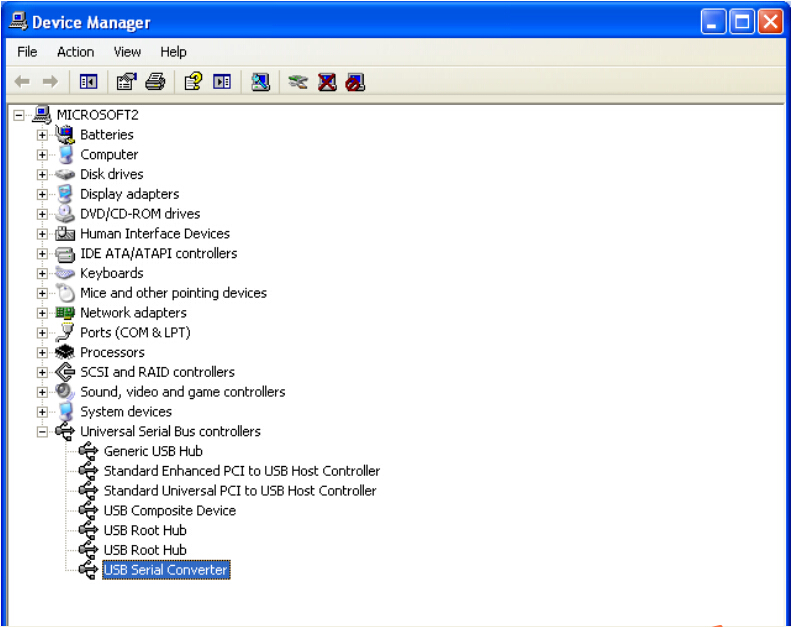Select the Processors label

(x=112, y=352)
